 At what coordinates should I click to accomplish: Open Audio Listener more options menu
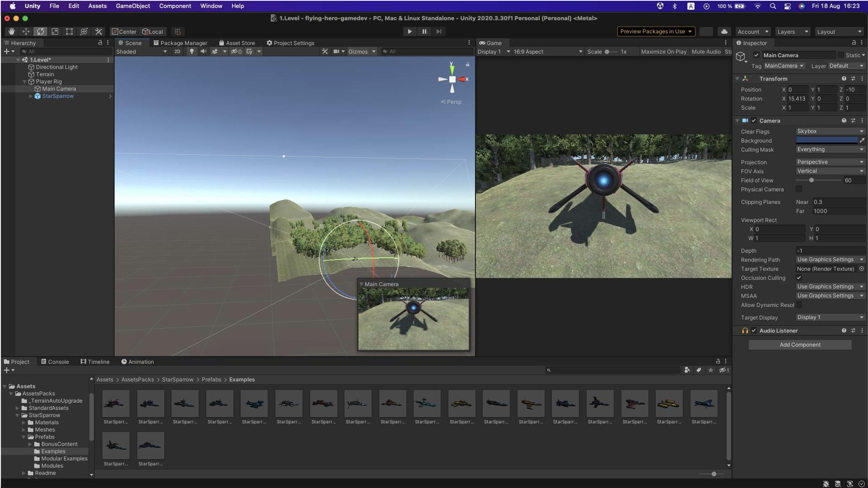pos(862,331)
